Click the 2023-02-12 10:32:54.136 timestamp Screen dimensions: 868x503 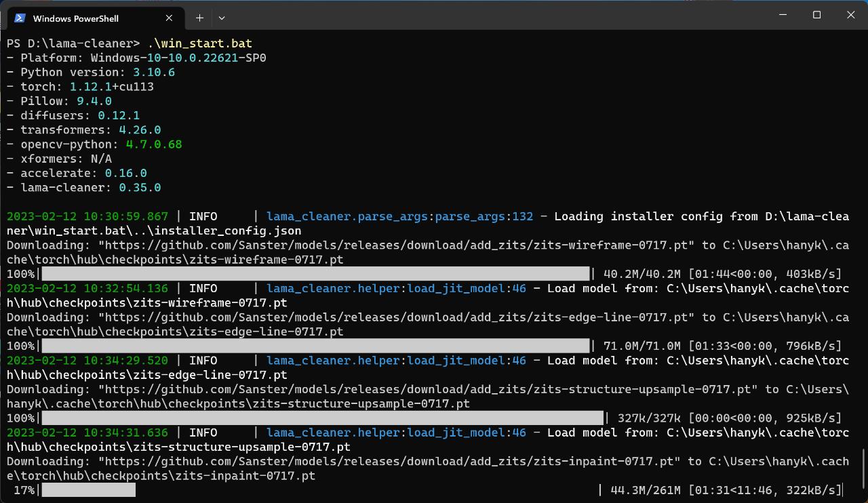(87, 288)
